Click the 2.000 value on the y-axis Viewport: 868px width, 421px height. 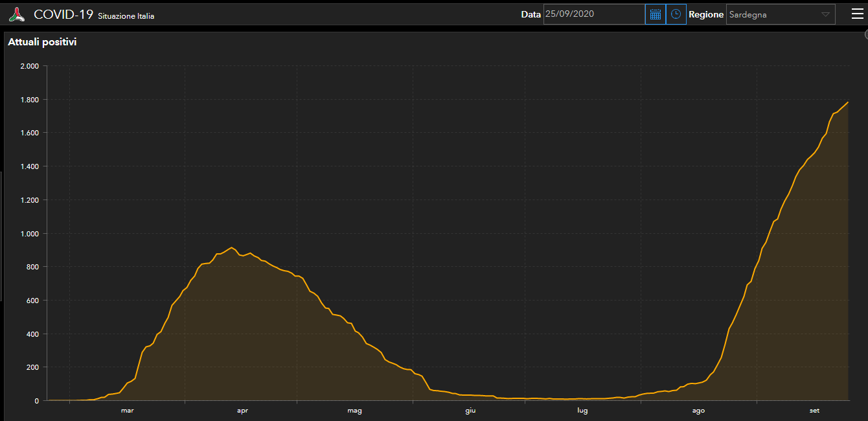tap(30, 66)
